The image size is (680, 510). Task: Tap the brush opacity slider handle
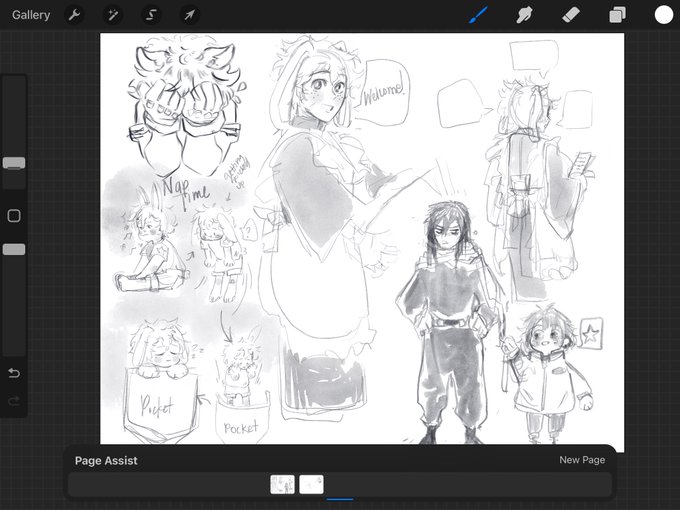pyautogui.click(x=14, y=249)
